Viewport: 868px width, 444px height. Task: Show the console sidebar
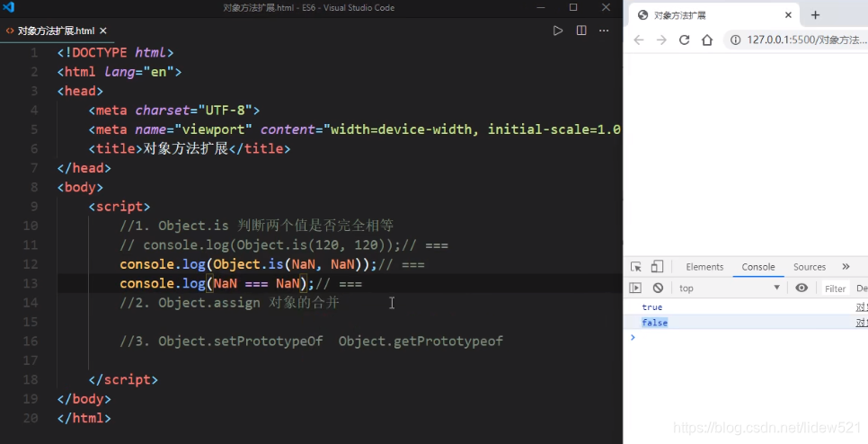click(x=635, y=288)
